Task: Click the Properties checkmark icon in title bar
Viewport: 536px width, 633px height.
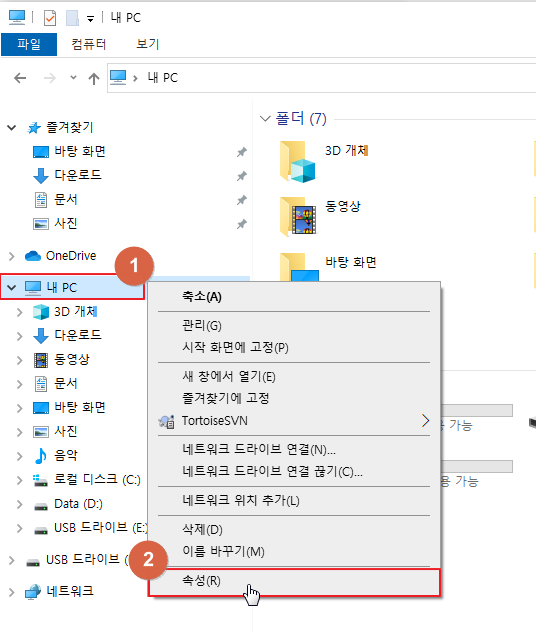Action: [50, 18]
